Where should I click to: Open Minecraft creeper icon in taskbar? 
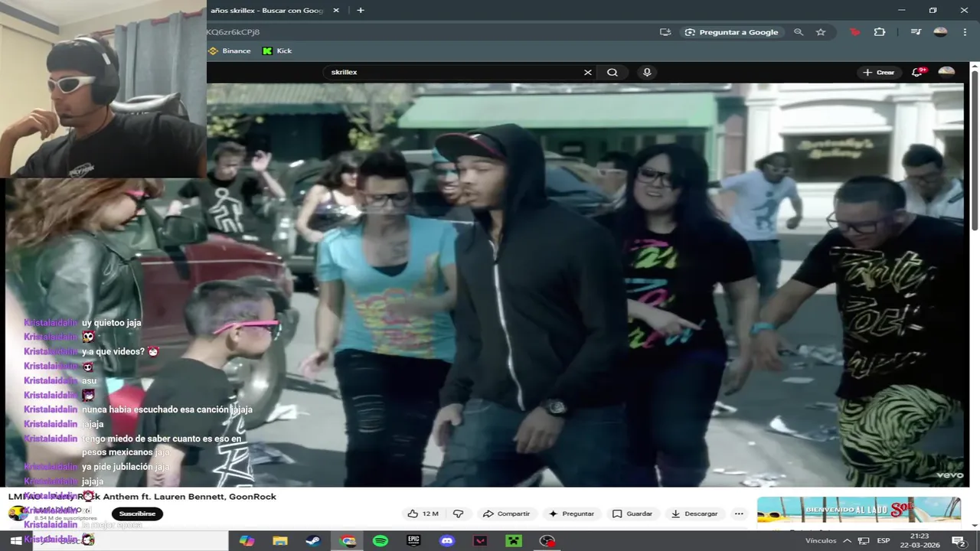[513, 540]
